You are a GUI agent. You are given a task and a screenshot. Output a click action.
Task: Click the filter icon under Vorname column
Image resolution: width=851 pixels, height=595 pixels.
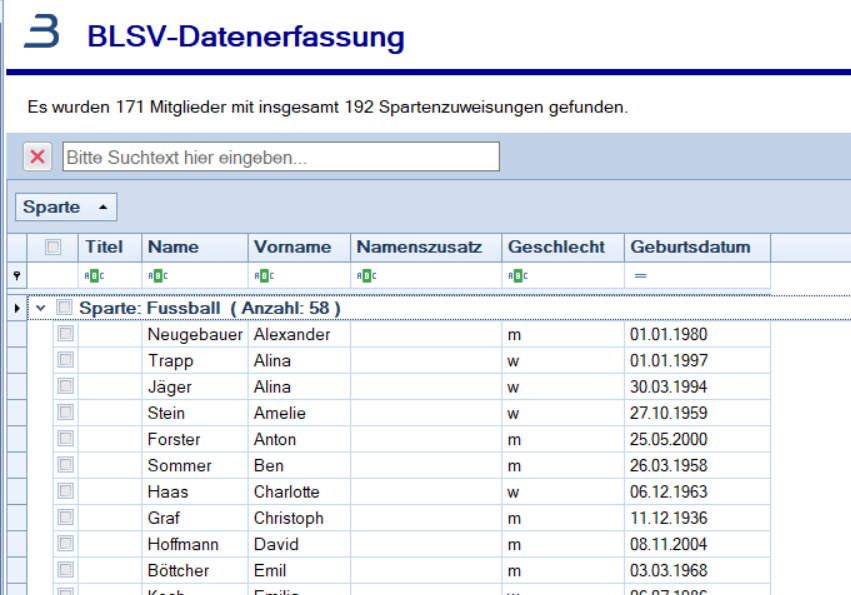[x=263, y=276]
